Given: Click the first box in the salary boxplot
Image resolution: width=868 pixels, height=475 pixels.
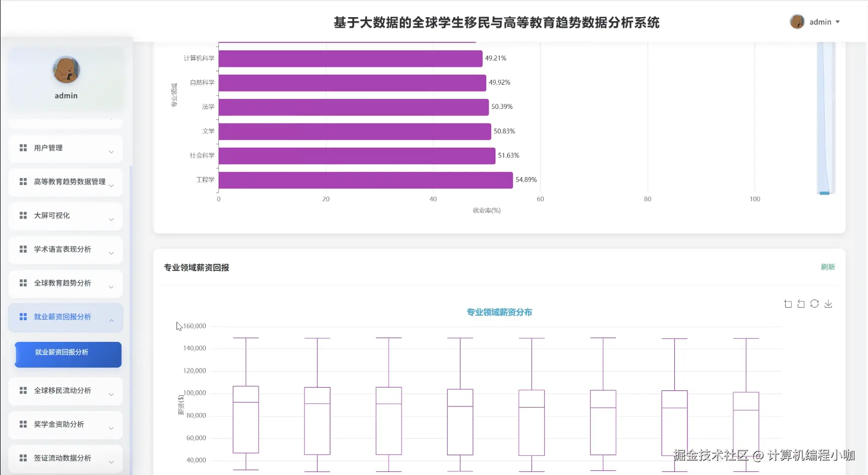Looking at the screenshot, I should click(x=246, y=420).
